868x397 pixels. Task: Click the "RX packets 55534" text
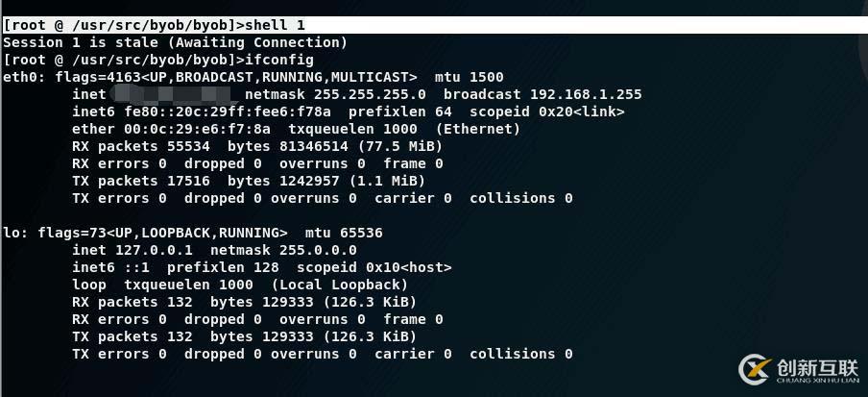pyautogui.click(x=142, y=146)
